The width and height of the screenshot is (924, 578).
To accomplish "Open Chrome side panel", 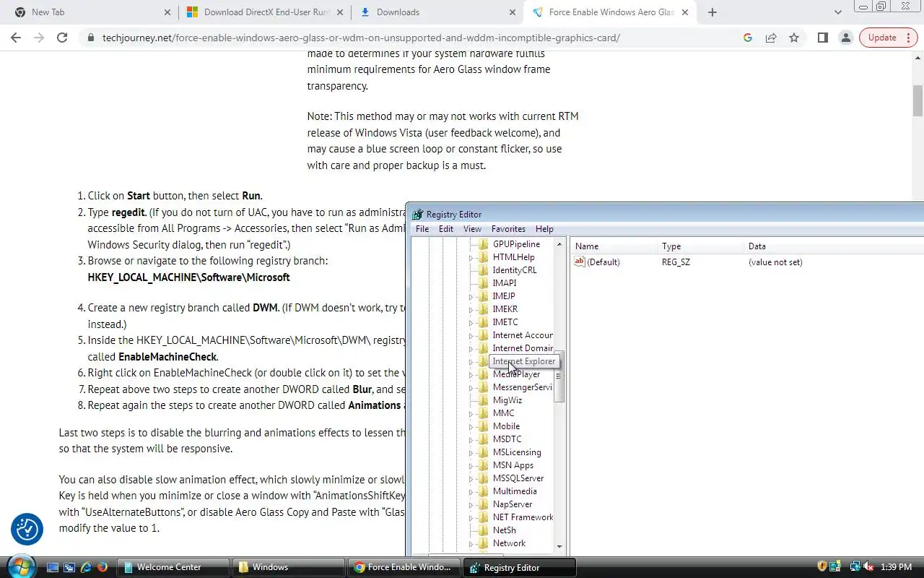I will (822, 38).
